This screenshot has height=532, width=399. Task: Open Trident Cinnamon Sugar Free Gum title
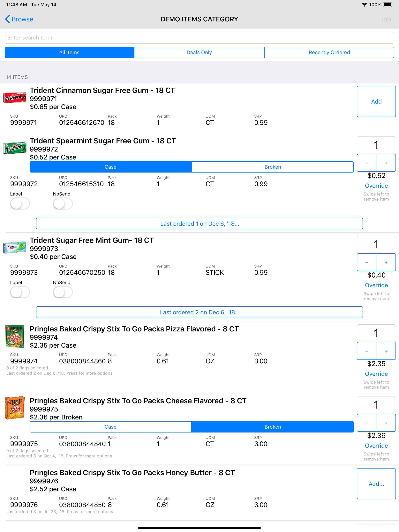[x=102, y=90]
